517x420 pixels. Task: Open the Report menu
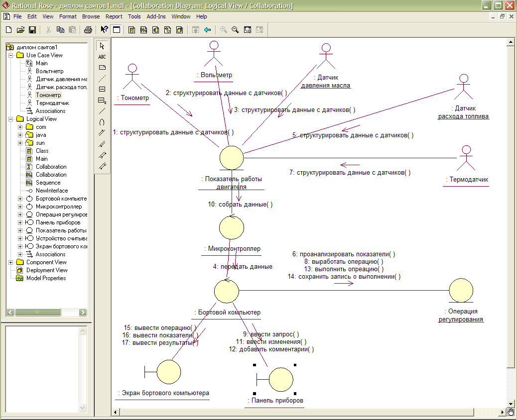click(114, 16)
